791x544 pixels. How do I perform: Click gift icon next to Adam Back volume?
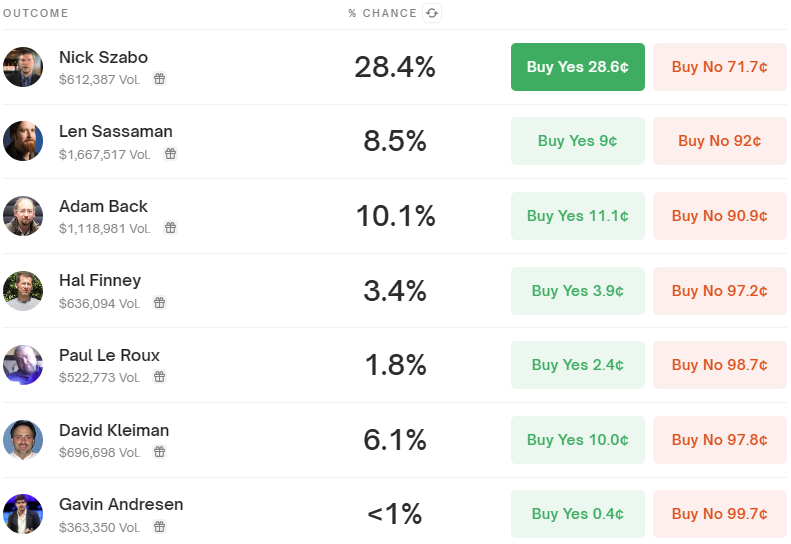[170, 228]
